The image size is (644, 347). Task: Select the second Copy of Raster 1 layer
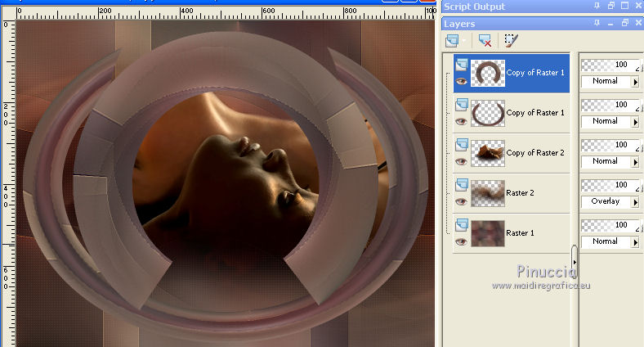(x=534, y=113)
